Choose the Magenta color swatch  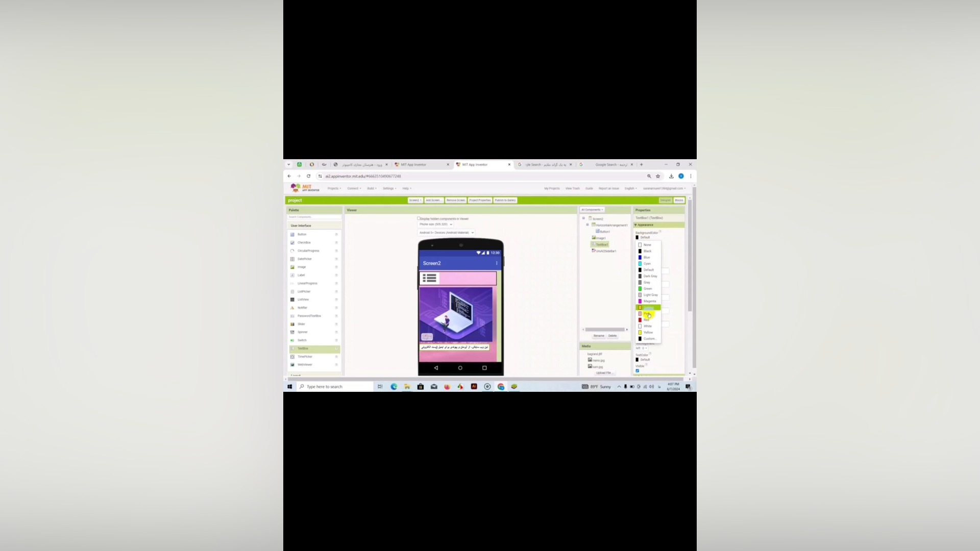[x=640, y=301]
